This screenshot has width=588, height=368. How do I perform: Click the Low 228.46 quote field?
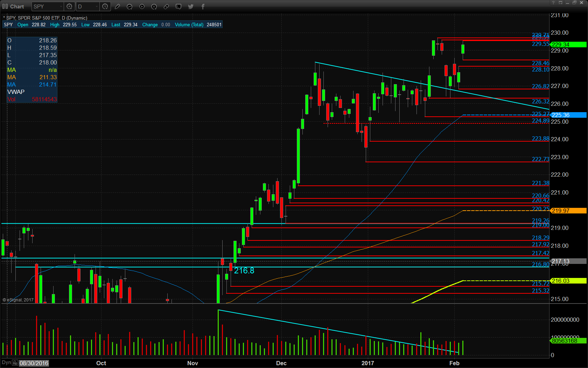94,25
